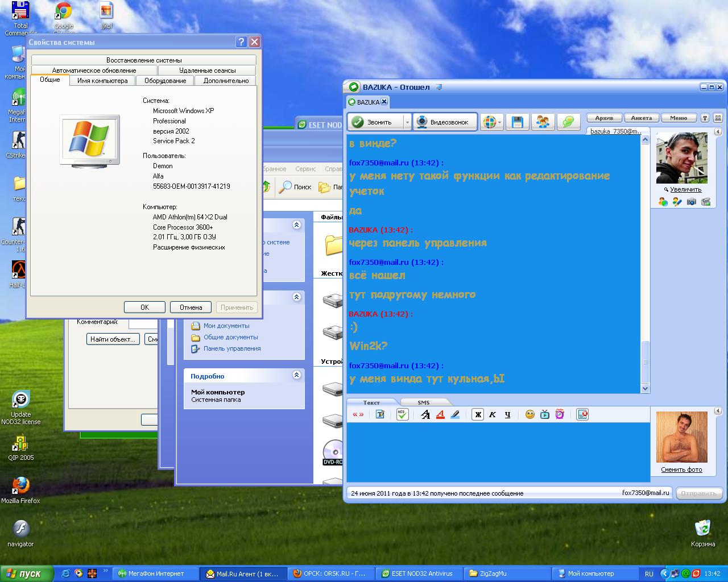Open the Windows пуск start button
The height and width of the screenshot is (582, 728).
tap(27, 573)
